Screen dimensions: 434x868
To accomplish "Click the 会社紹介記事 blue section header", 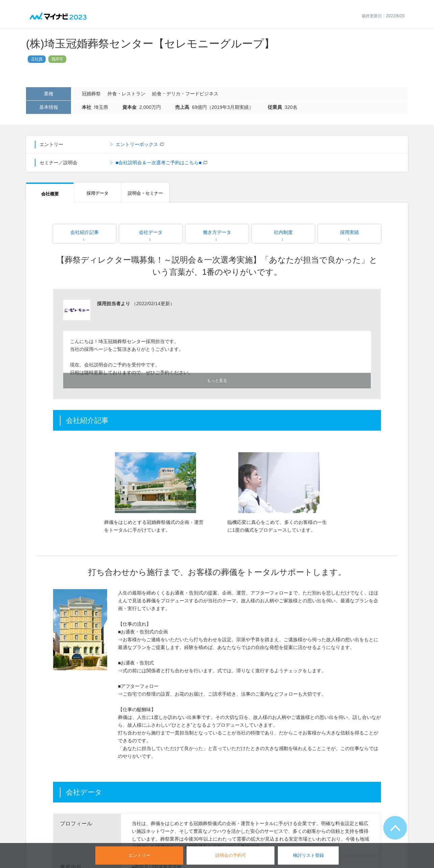I will click(x=217, y=420).
